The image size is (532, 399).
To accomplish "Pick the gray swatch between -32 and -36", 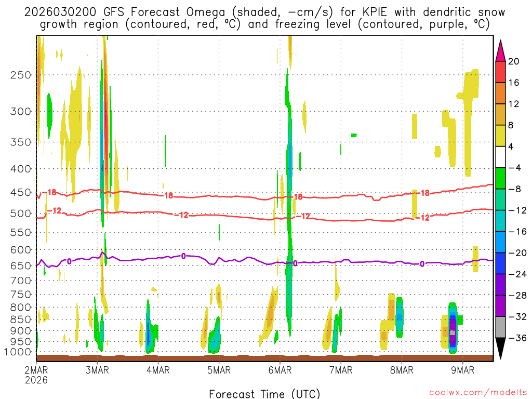I will (500, 327).
